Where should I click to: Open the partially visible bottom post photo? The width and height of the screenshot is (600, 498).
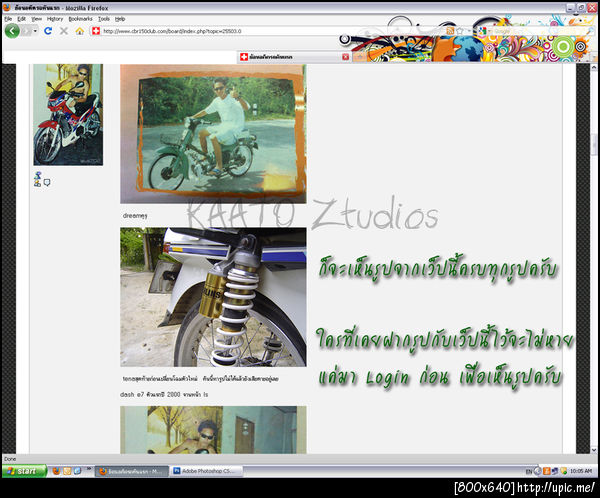click(x=213, y=430)
